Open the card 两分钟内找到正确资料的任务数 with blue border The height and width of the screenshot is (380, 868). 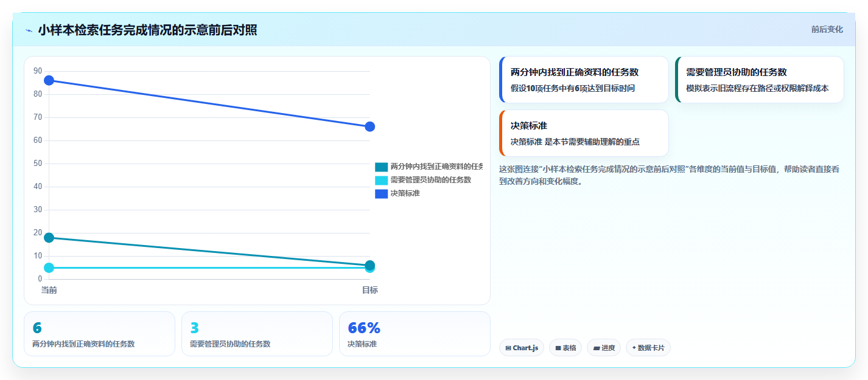584,80
